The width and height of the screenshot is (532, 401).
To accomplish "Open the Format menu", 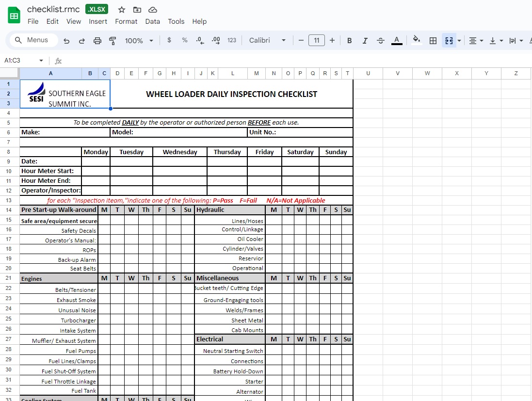I will click(126, 21).
